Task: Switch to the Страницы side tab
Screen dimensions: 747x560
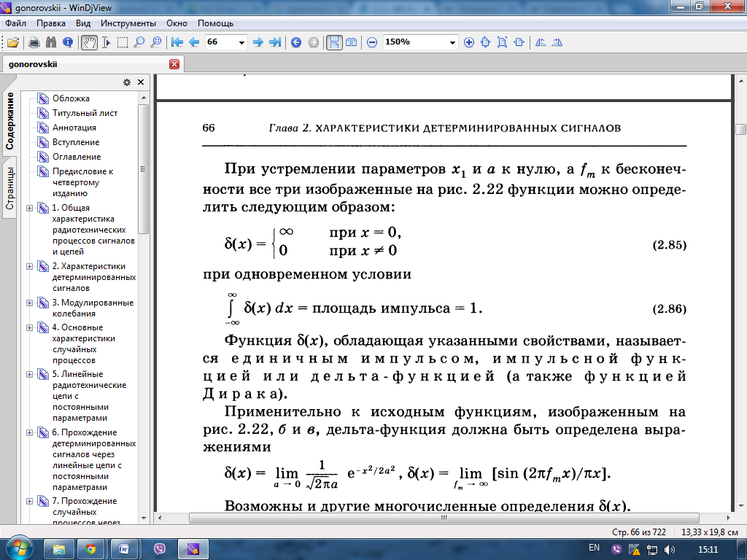Action: [10, 188]
